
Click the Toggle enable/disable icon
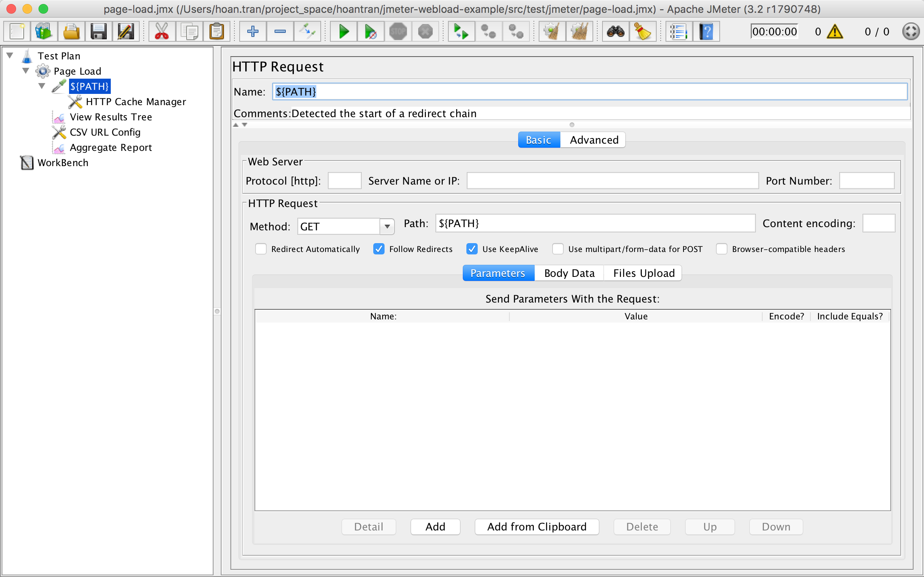click(x=307, y=31)
